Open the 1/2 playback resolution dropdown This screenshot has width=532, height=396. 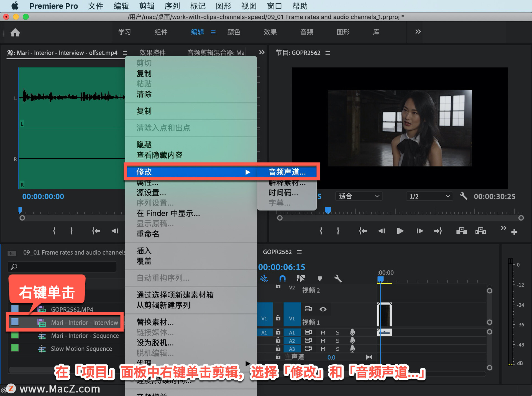coord(429,196)
